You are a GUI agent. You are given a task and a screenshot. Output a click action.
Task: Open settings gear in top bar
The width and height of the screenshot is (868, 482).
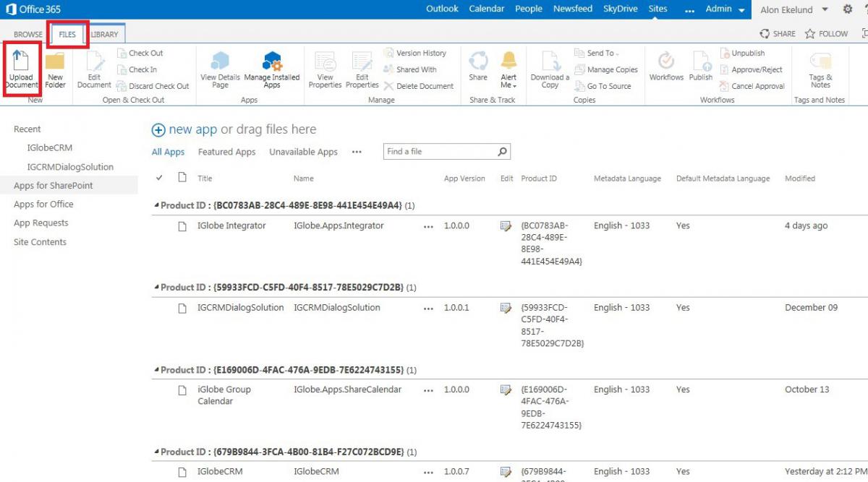(x=848, y=9)
